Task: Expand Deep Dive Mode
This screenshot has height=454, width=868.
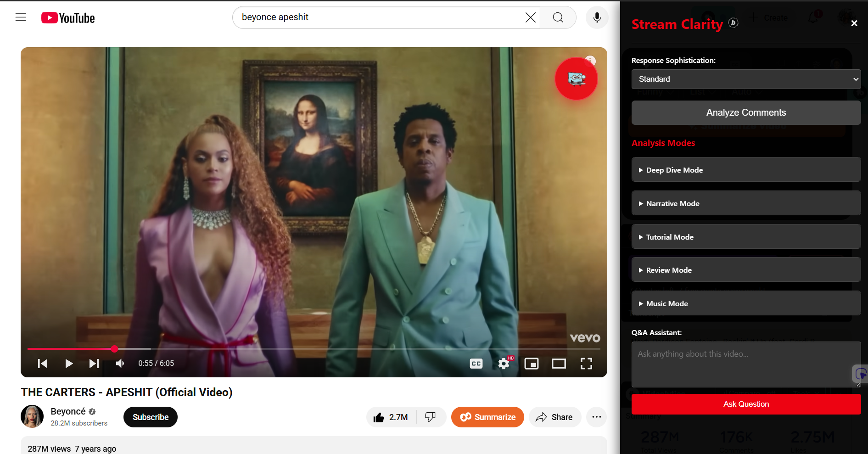Action: pos(746,170)
